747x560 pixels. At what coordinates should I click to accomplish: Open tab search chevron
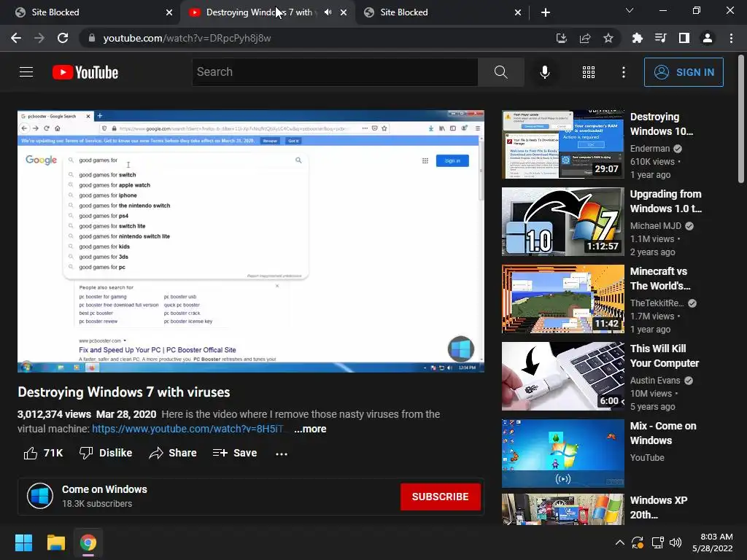tap(630, 10)
